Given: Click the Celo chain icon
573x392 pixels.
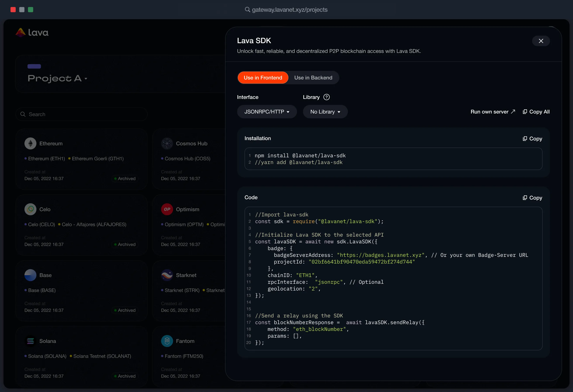Looking at the screenshot, I should [30, 209].
